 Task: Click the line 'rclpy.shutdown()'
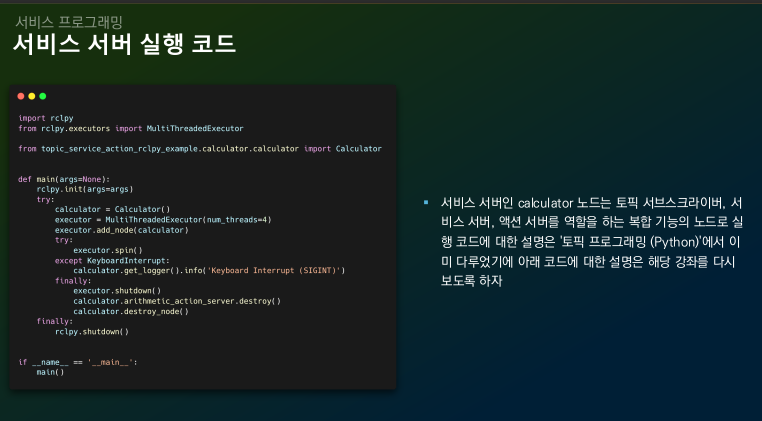[x=92, y=332]
